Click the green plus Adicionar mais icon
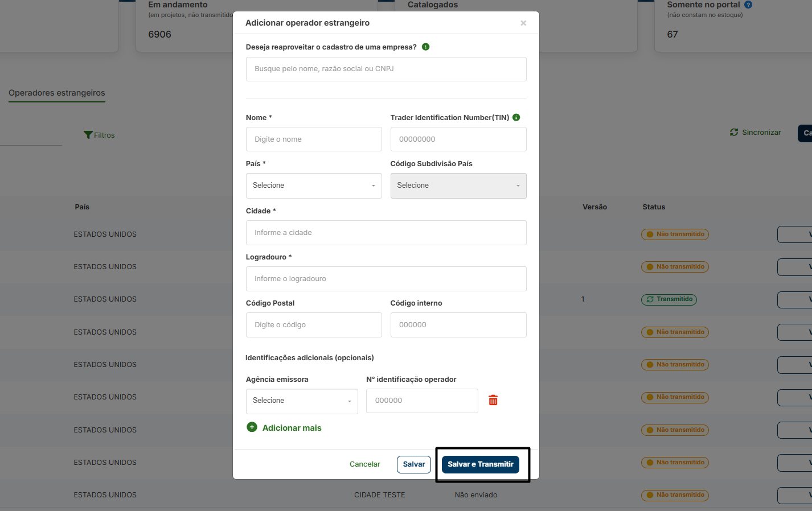The height and width of the screenshot is (511, 812). pos(252,427)
